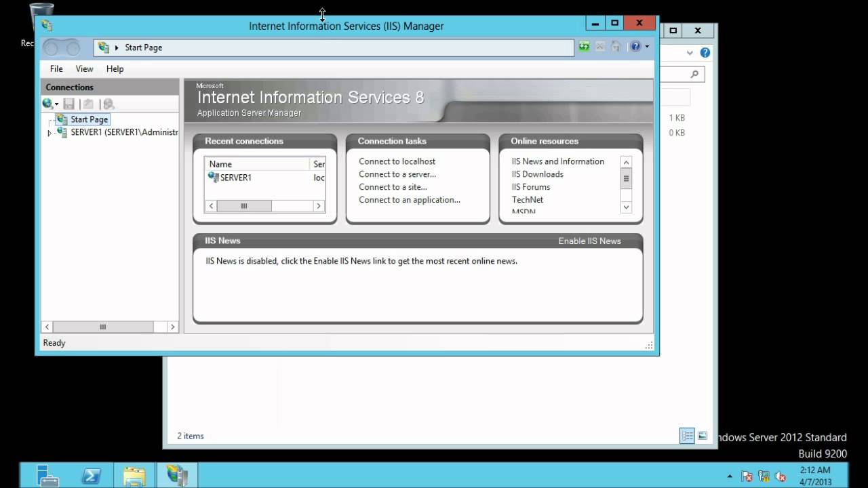Viewport: 868px width, 488px height.
Task: Click the IIS Manager title bar icon
Action: 46,26
